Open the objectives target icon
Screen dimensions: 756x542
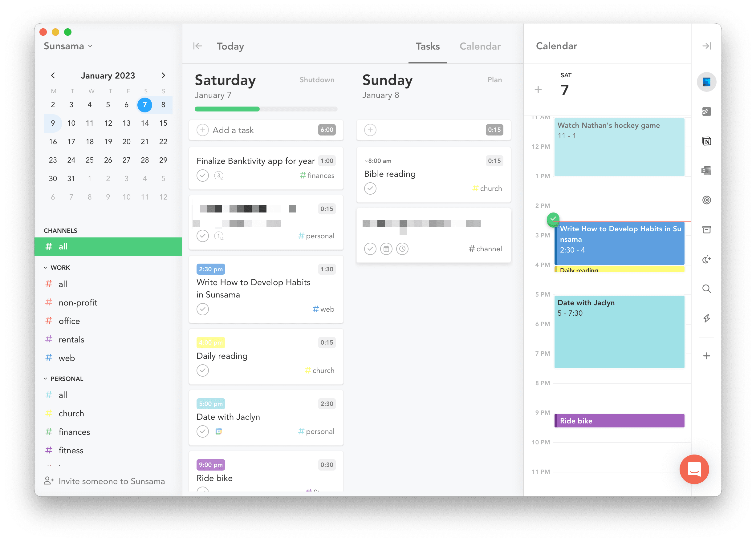706,200
